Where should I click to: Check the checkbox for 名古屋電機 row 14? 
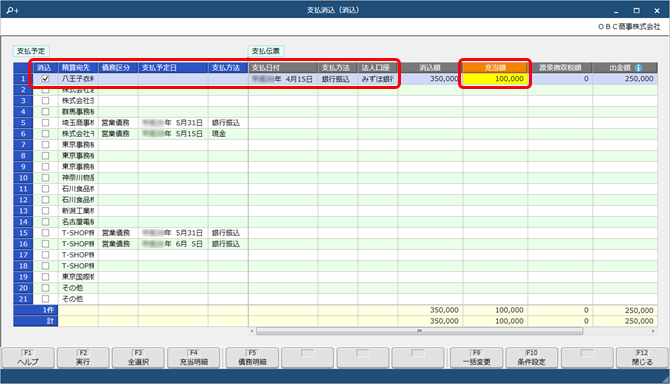click(45, 222)
